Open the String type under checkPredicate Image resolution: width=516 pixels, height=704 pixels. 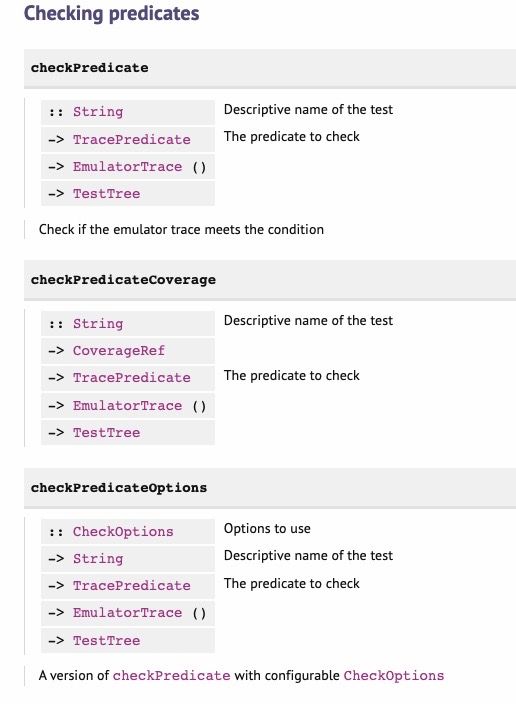98,112
